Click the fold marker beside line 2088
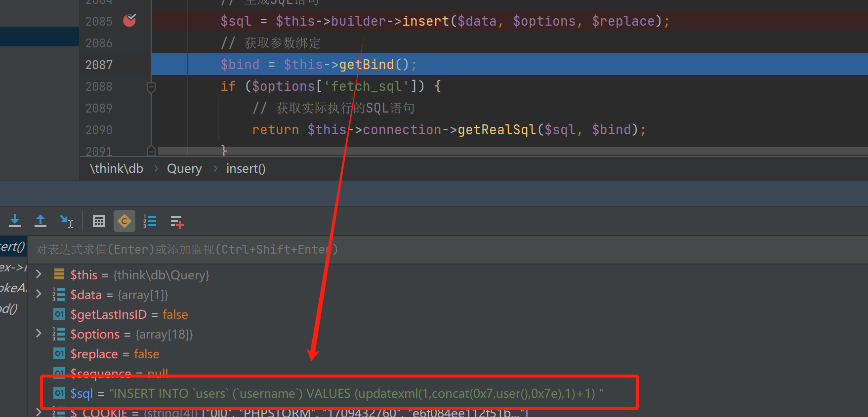 [151, 87]
